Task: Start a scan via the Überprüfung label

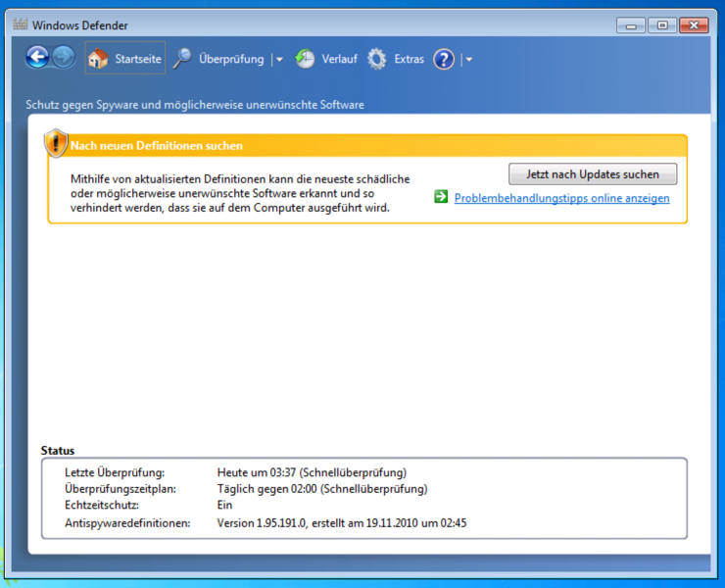Action: [x=231, y=59]
